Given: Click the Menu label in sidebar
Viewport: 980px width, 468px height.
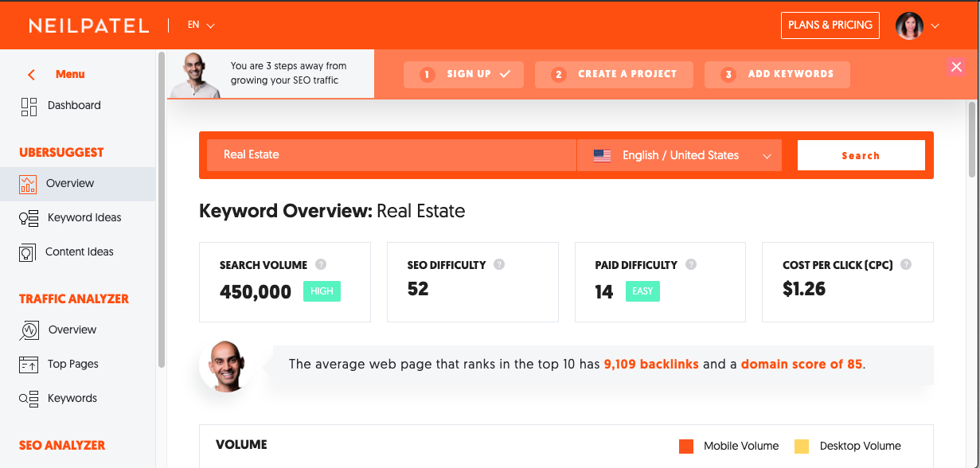Looking at the screenshot, I should pos(70,75).
